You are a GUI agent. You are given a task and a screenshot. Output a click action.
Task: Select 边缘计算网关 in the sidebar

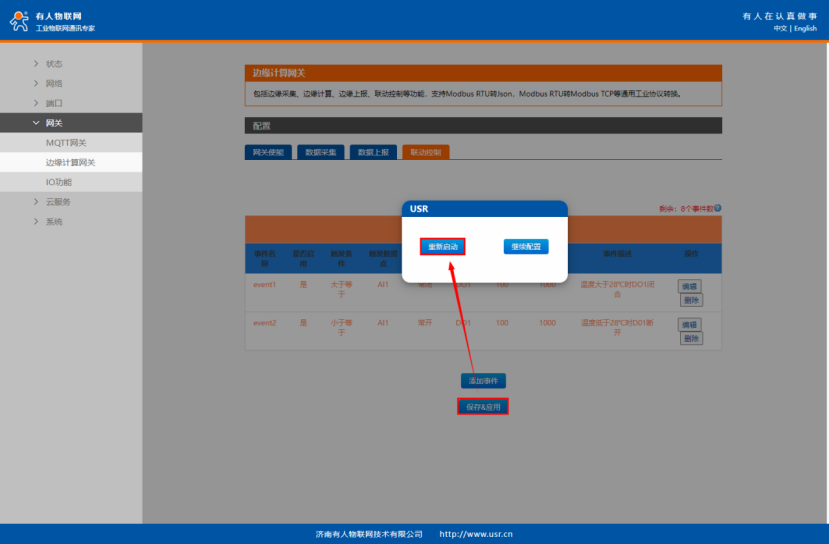(x=70, y=162)
